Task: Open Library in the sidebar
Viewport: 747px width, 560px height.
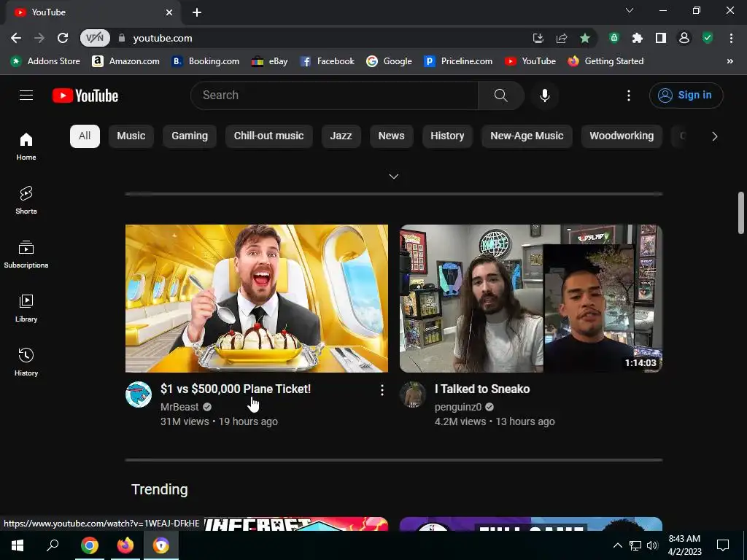Action: point(26,308)
